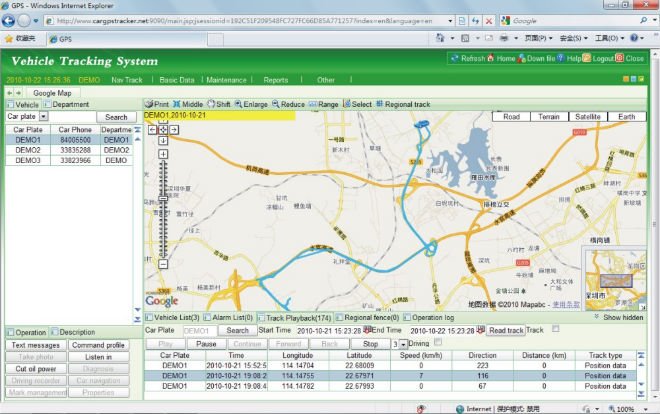This screenshot has height=414, width=660.
Task: Switch map to Satellite view
Action: point(588,117)
